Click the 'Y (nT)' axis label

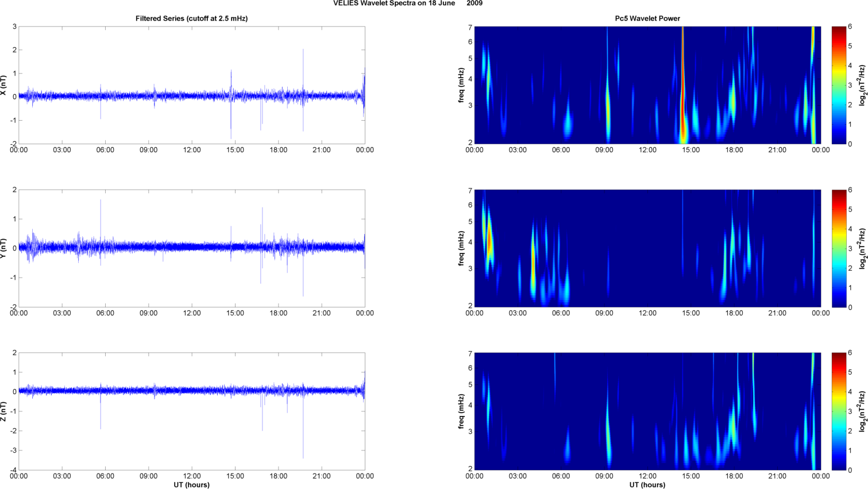tap(3, 248)
